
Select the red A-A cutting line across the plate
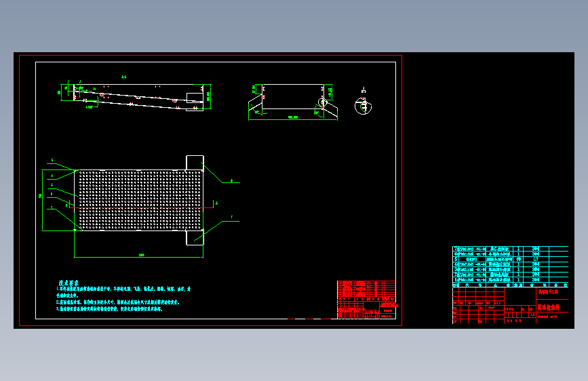click(140, 207)
